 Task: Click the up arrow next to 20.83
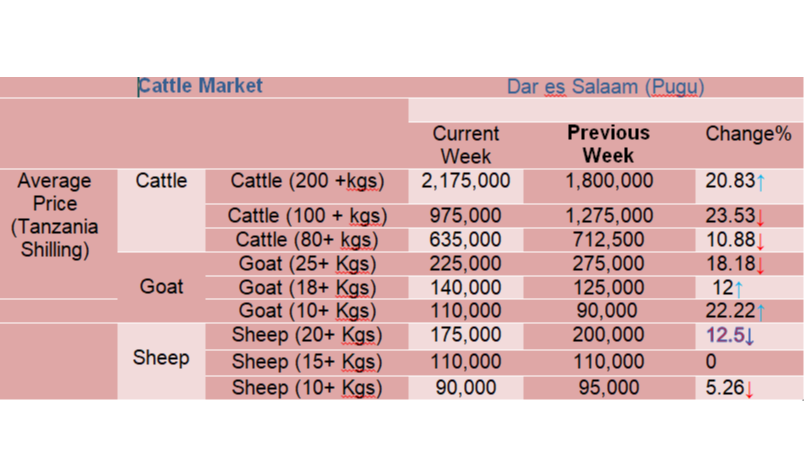(761, 182)
